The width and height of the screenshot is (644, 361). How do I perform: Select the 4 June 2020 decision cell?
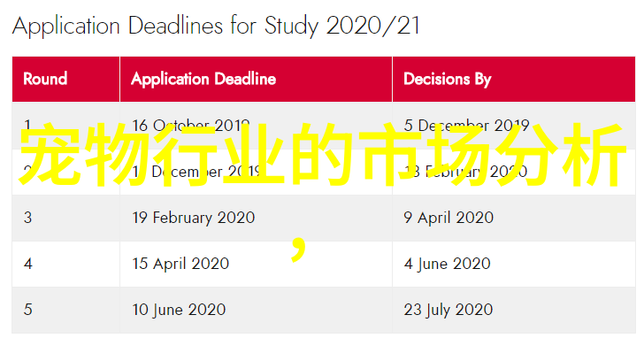514,264
